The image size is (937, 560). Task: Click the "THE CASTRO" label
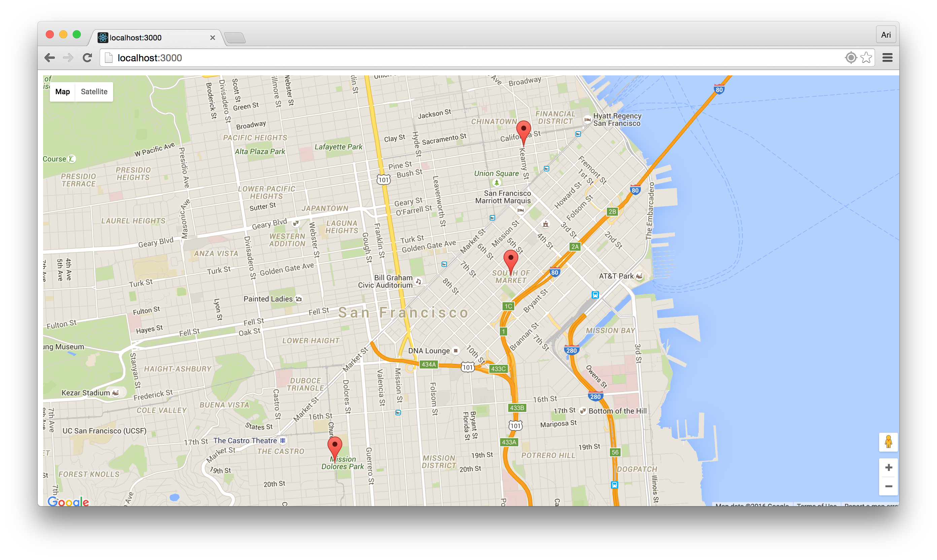click(x=280, y=451)
